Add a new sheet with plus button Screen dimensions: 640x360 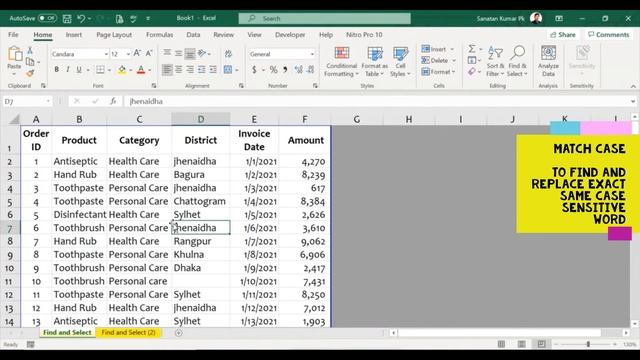(x=178, y=333)
